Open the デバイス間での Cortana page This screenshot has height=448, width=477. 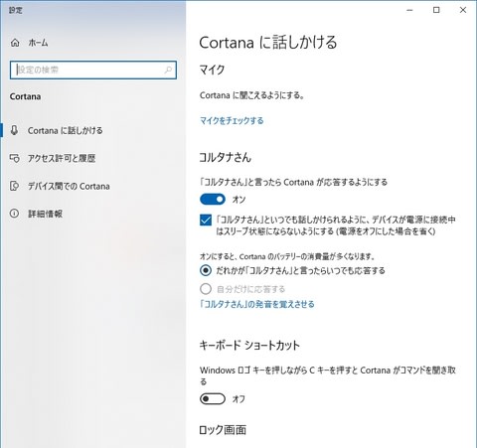69,186
